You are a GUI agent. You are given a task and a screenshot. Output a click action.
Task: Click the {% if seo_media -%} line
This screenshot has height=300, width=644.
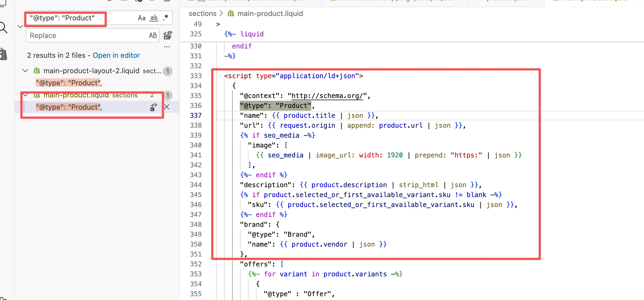[x=277, y=135]
